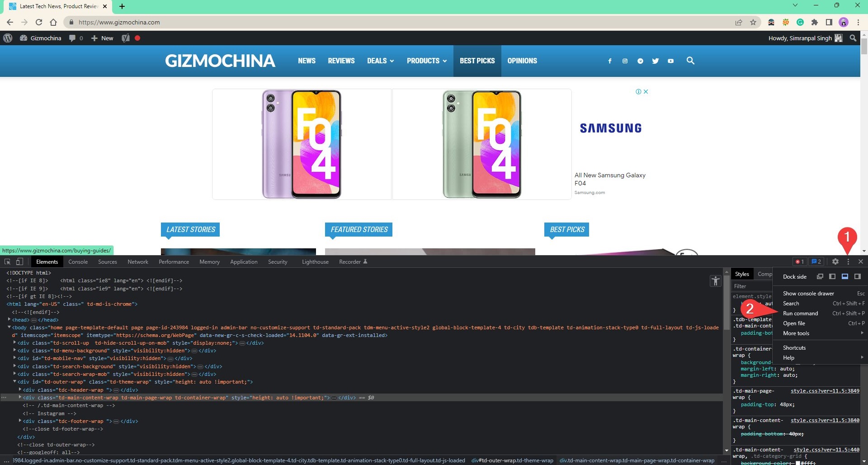Select the DevTools inspect element picker icon
The image size is (868, 465).
7,261
